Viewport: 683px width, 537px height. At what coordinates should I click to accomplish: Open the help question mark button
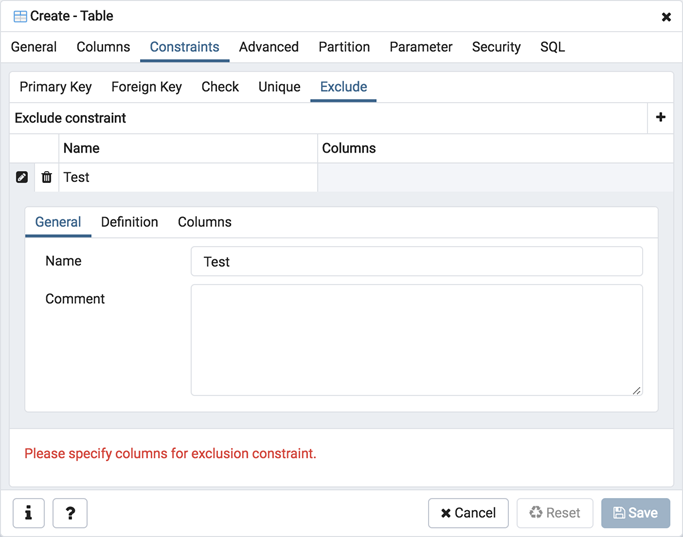70,513
